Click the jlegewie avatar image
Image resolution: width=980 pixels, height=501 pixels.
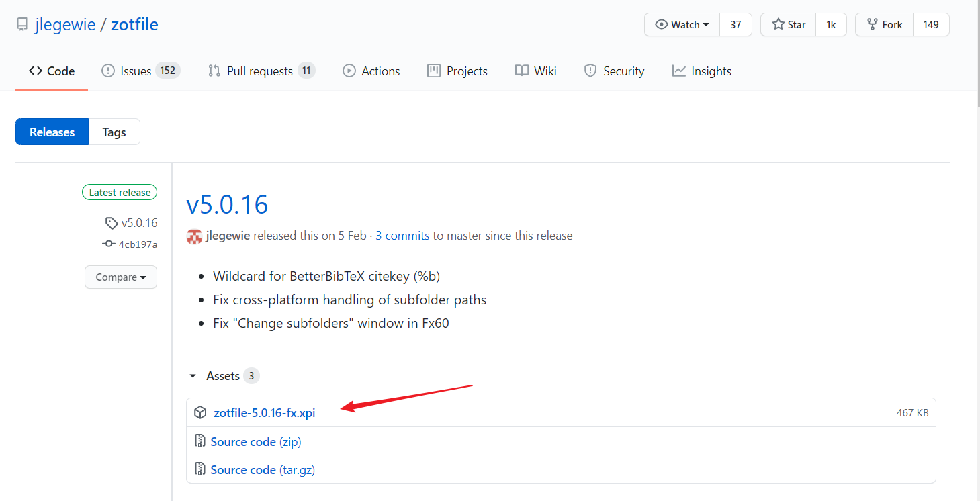tap(195, 236)
